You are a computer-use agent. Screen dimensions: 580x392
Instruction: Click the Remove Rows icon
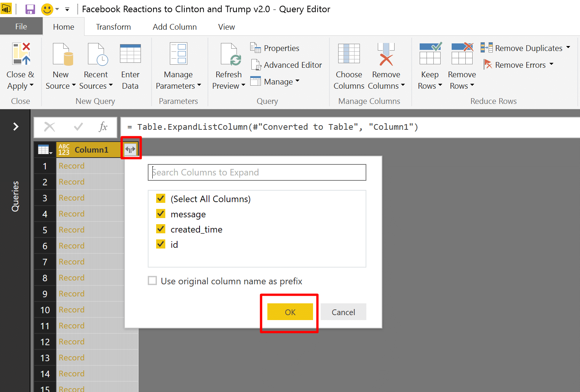462,53
